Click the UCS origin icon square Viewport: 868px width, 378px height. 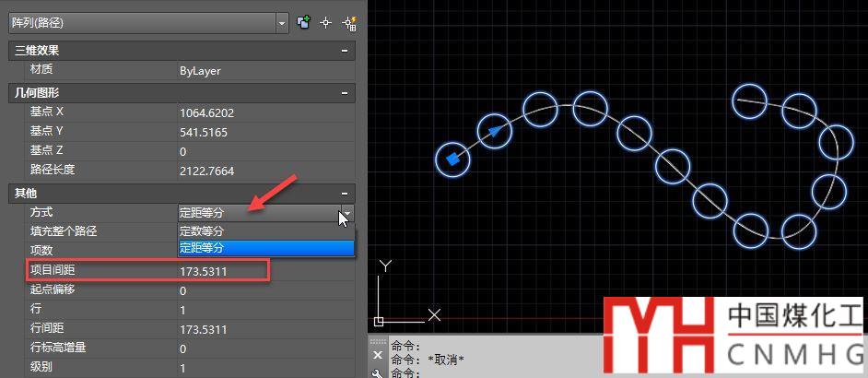coord(379,321)
